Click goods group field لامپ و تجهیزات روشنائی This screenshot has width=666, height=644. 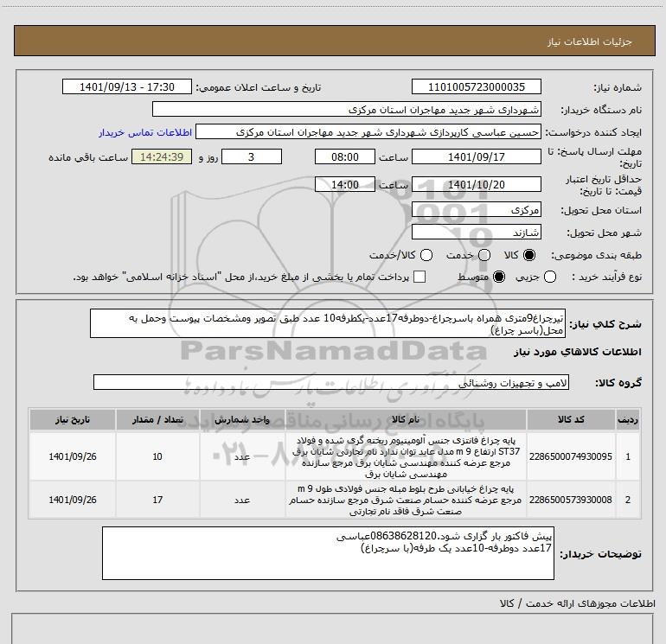[x=331, y=382]
